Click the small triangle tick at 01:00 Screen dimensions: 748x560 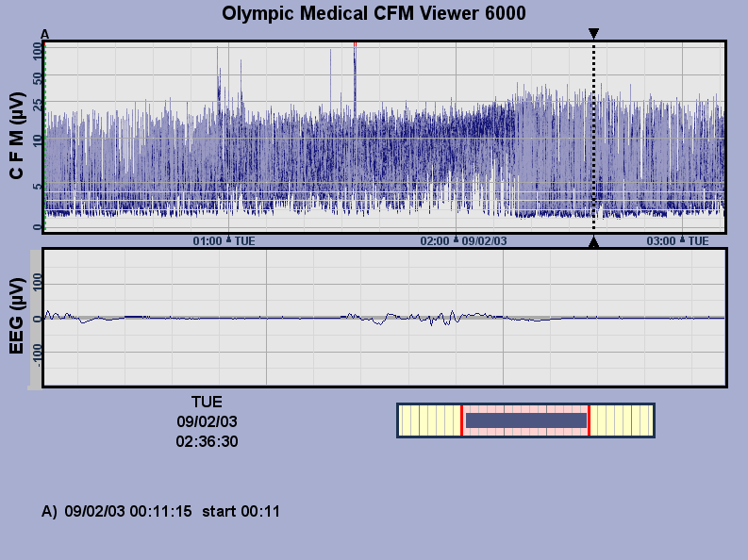click(x=228, y=239)
